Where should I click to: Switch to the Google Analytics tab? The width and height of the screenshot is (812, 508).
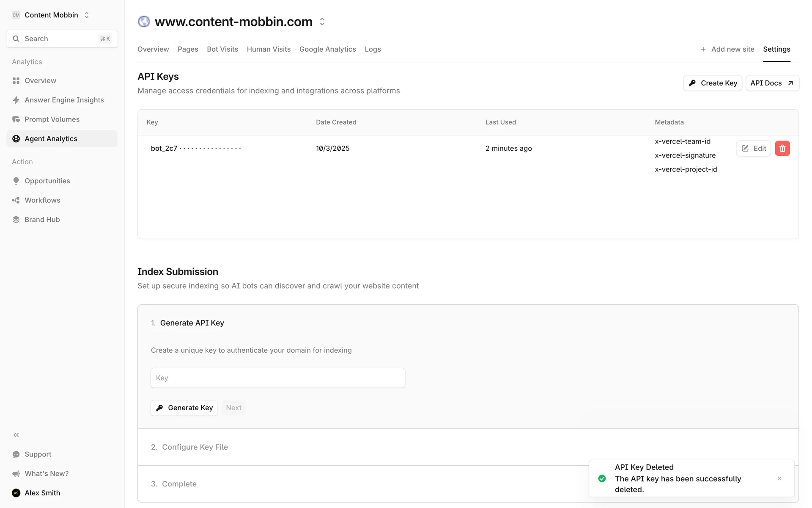click(327, 49)
